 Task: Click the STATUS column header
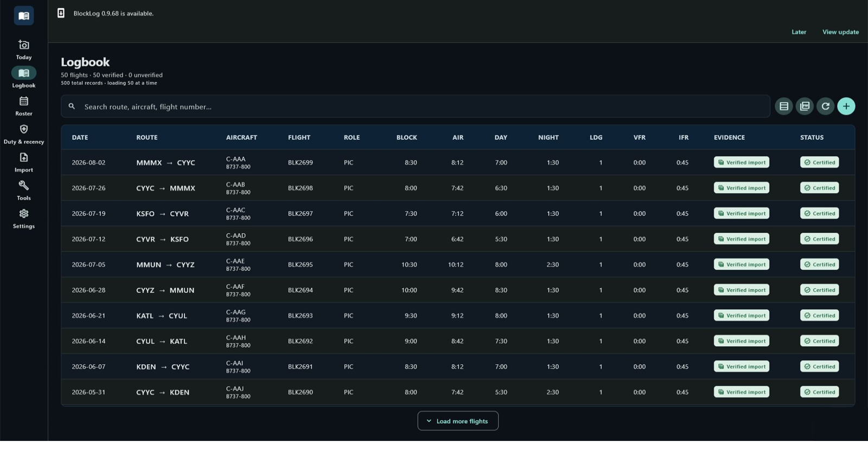click(812, 137)
